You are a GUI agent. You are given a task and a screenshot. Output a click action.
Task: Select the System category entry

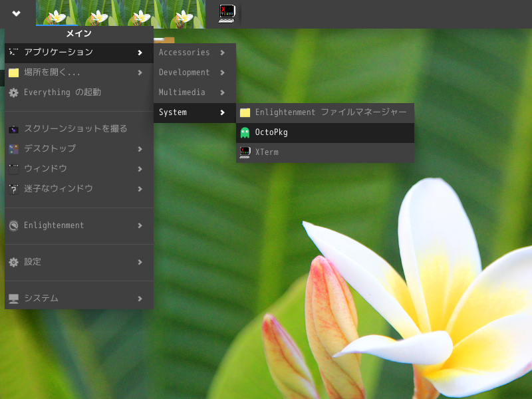(x=195, y=112)
